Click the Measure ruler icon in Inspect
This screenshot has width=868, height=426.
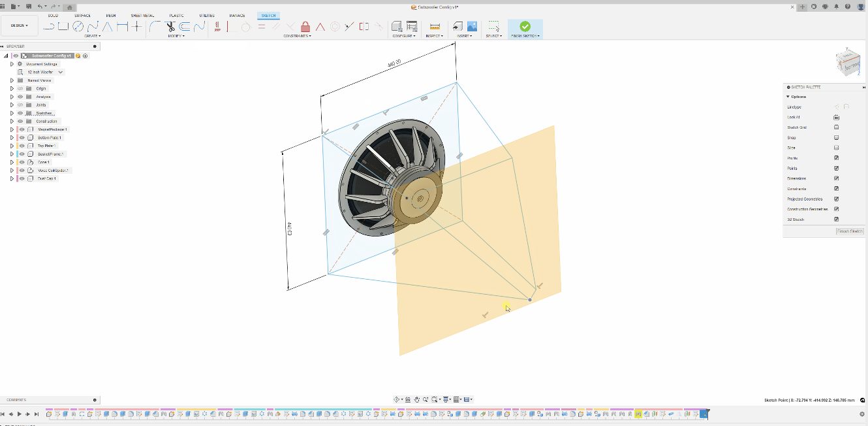[435, 27]
